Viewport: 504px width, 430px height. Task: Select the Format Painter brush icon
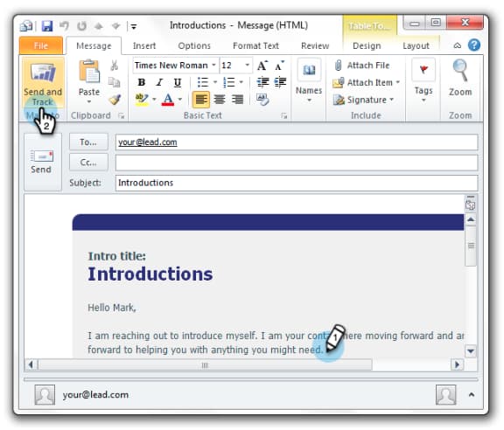(x=115, y=100)
